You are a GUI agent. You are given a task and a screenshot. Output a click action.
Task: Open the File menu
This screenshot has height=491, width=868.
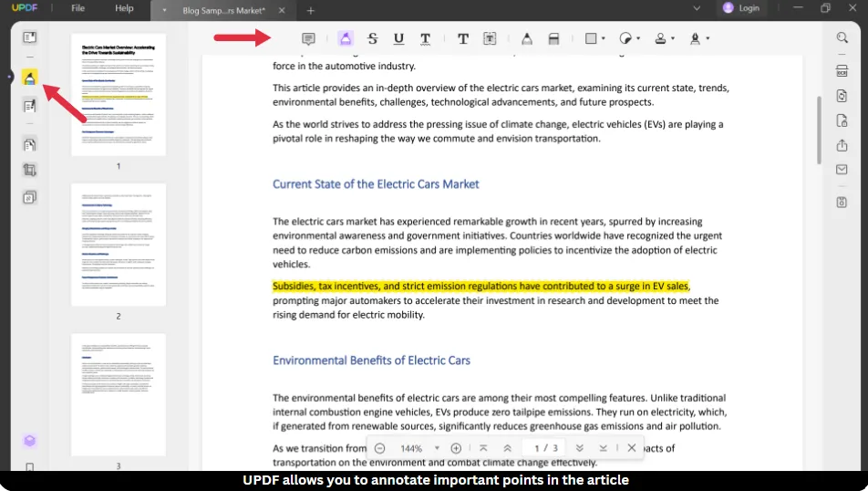[78, 8]
